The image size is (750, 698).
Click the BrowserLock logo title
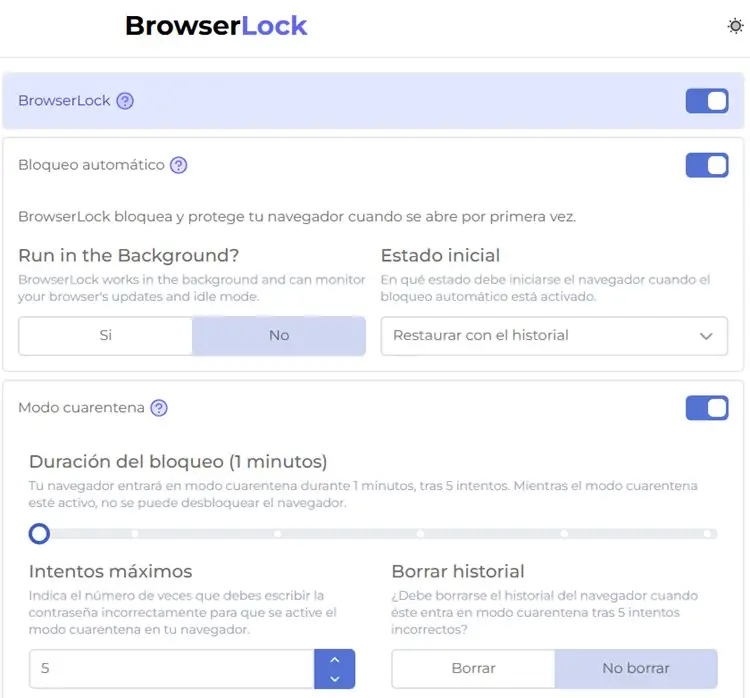click(x=216, y=26)
